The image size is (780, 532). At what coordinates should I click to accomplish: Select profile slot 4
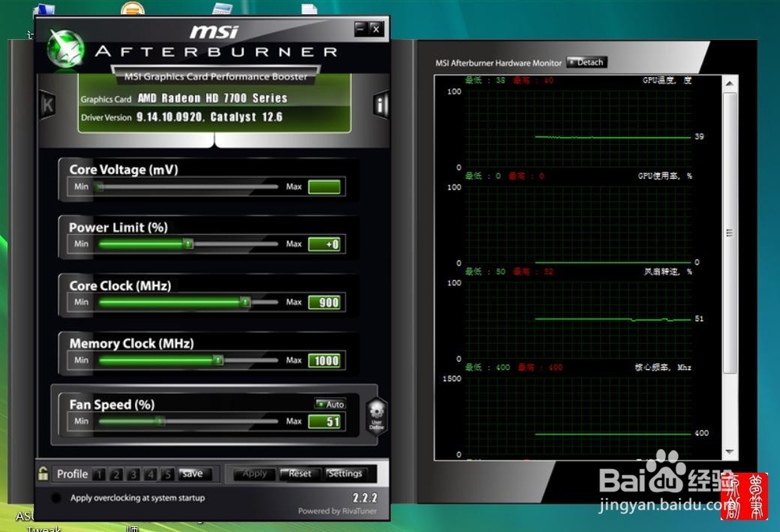pos(151,474)
